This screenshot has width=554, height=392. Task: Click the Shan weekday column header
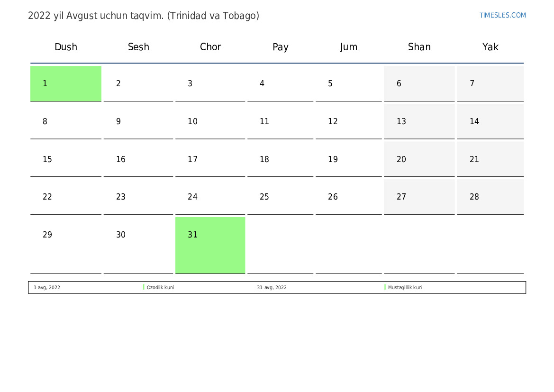(419, 46)
